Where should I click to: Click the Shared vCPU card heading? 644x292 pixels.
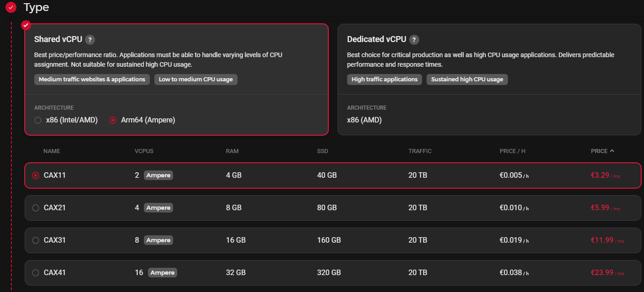click(x=58, y=39)
